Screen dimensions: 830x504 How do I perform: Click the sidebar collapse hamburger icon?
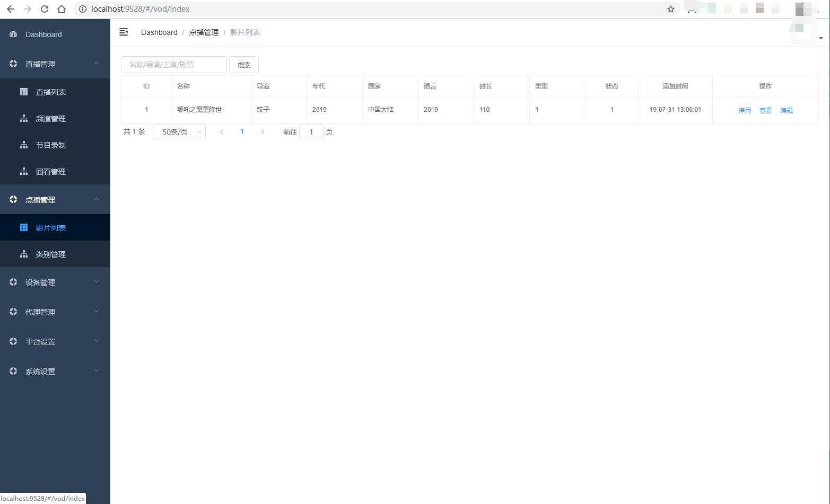pos(124,32)
